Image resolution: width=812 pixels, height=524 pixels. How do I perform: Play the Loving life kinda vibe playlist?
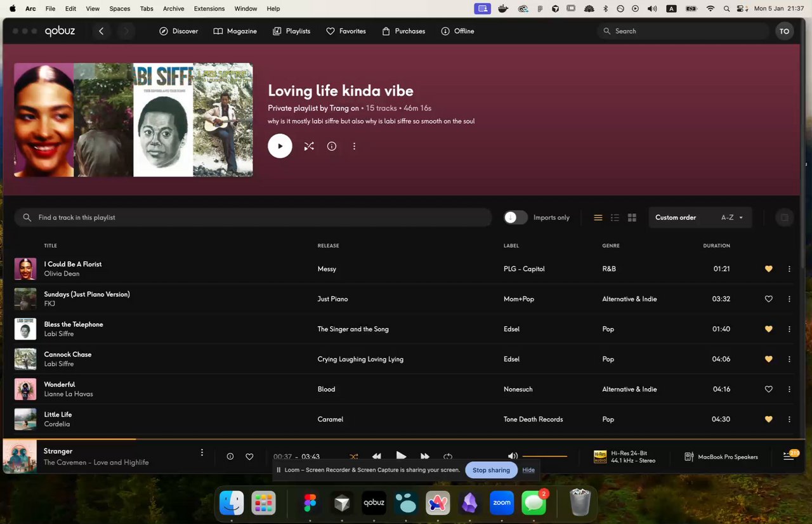pos(280,146)
